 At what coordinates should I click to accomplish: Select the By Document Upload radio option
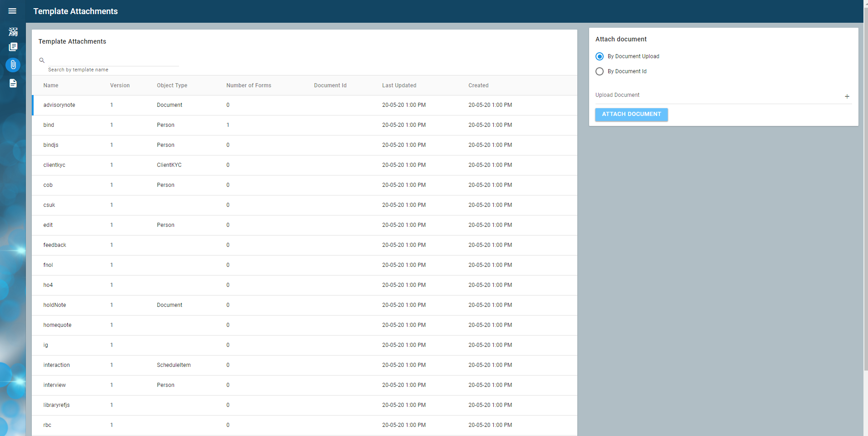point(600,56)
